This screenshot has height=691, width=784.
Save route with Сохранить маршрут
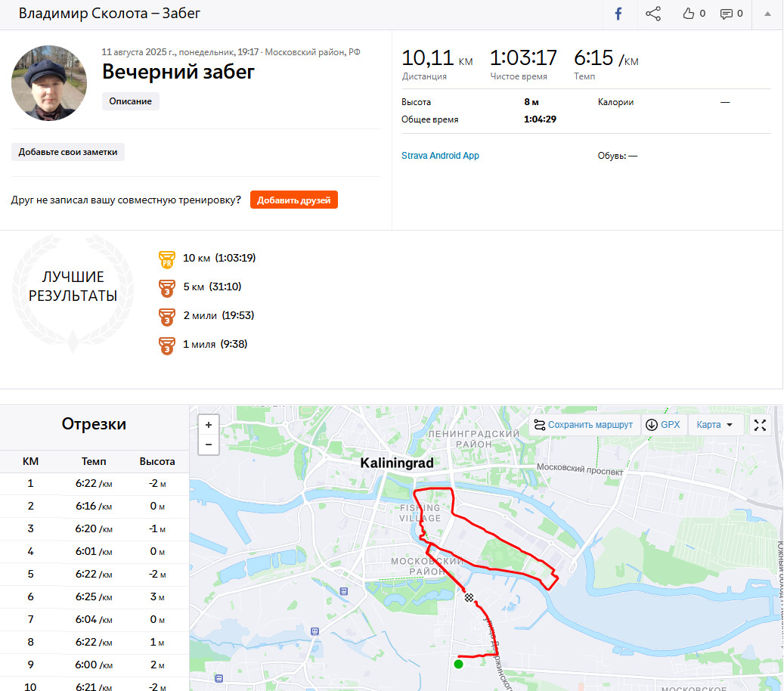(x=584, y=425)
